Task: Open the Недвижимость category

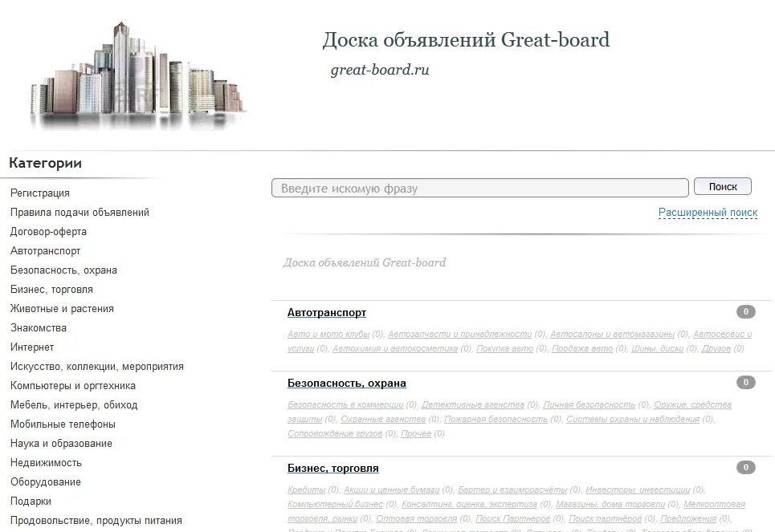Action: click(x=46, y=463)
